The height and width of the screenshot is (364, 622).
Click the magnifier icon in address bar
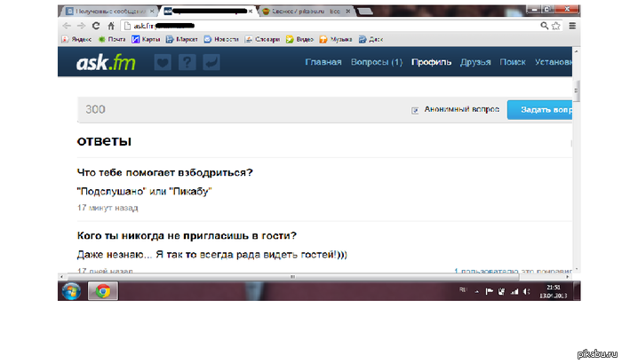(x=544, y=26)
